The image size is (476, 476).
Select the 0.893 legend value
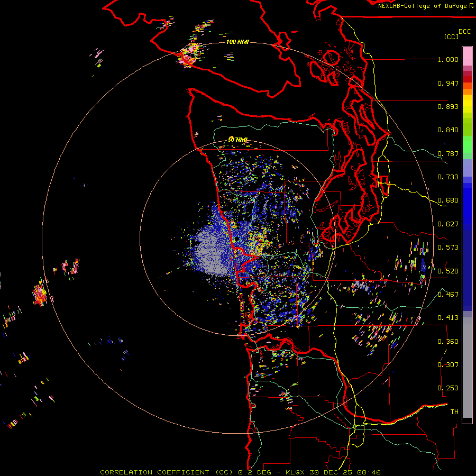coord(448,106)
